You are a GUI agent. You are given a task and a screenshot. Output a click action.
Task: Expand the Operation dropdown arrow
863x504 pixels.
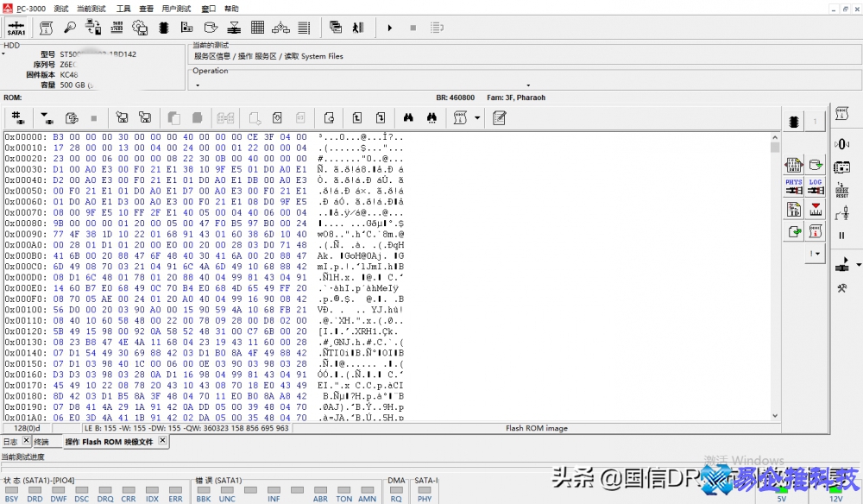(198, 85)
